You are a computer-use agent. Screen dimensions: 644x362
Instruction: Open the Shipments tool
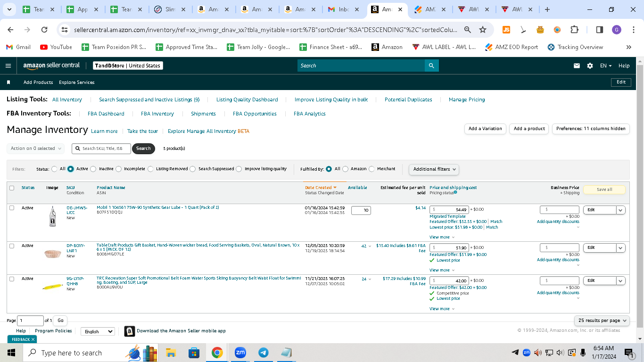pos(203,114)
